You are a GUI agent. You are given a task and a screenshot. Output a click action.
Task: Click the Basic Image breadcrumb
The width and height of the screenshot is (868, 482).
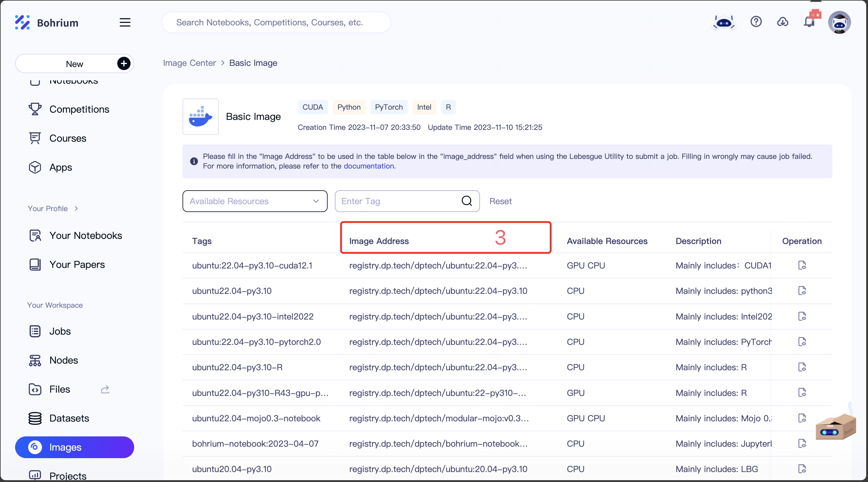[x=253, y=63]
